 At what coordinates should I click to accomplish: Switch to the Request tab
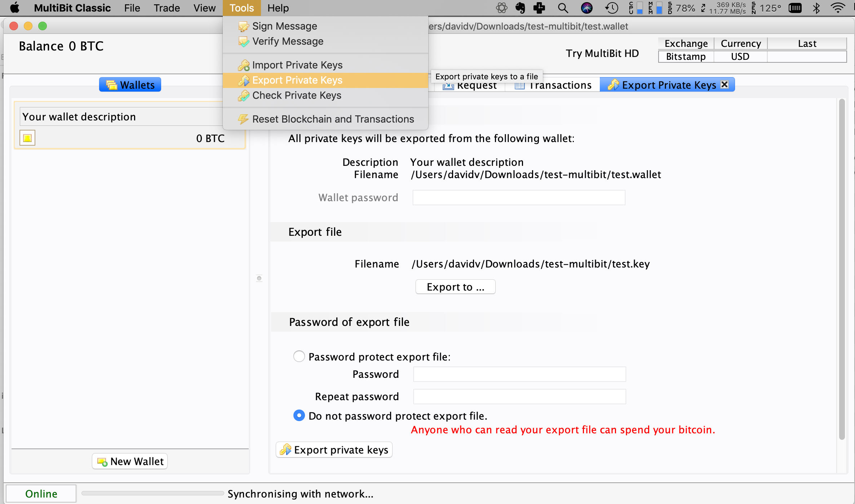click(x=469, y=86)
